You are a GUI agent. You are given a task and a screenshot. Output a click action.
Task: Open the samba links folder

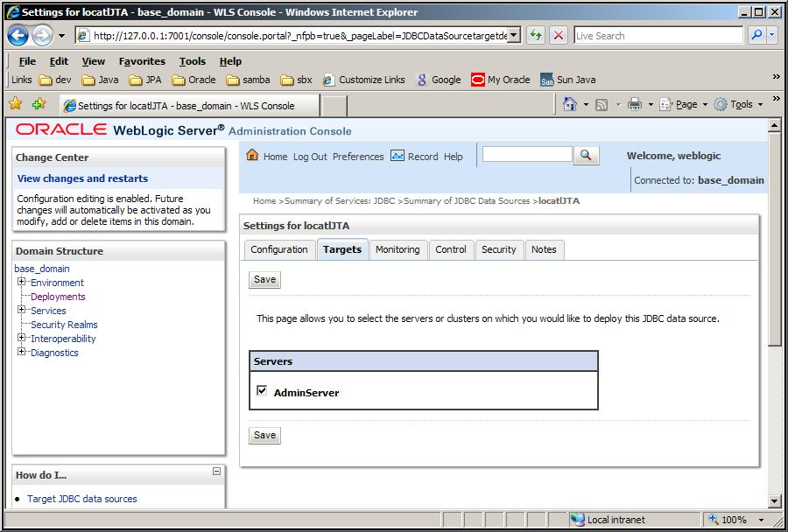248,80
